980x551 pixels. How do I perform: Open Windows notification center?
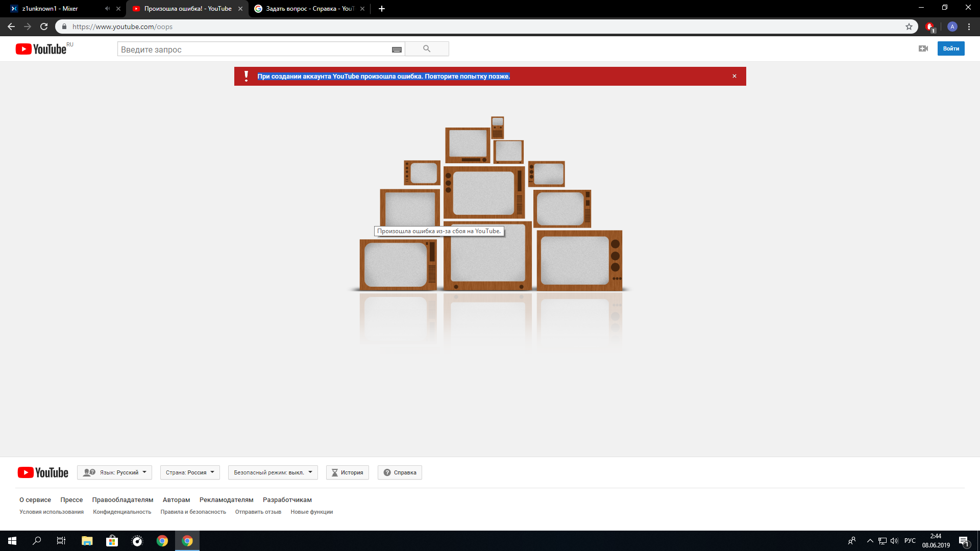964,541
